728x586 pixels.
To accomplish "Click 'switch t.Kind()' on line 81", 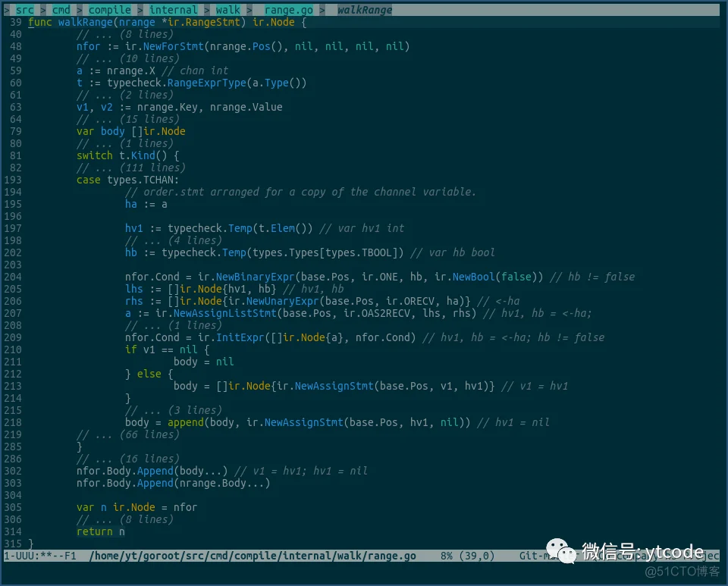I will click(x=121, y=155).
